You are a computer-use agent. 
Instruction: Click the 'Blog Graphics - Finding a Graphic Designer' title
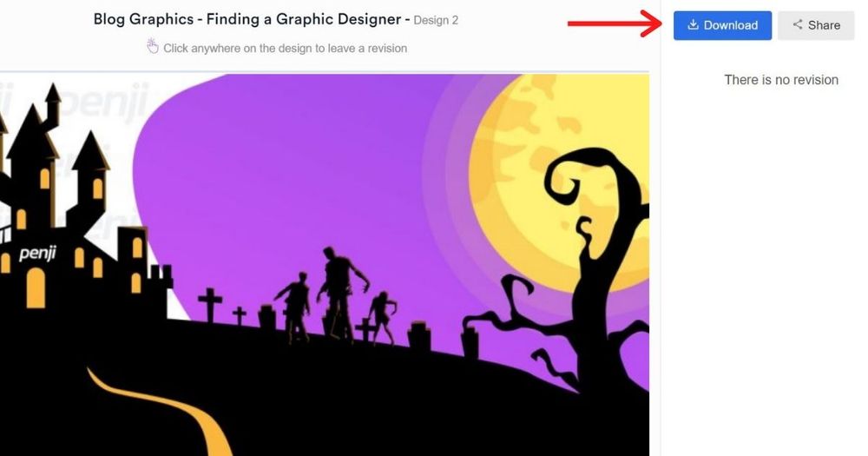coord(248,19)
